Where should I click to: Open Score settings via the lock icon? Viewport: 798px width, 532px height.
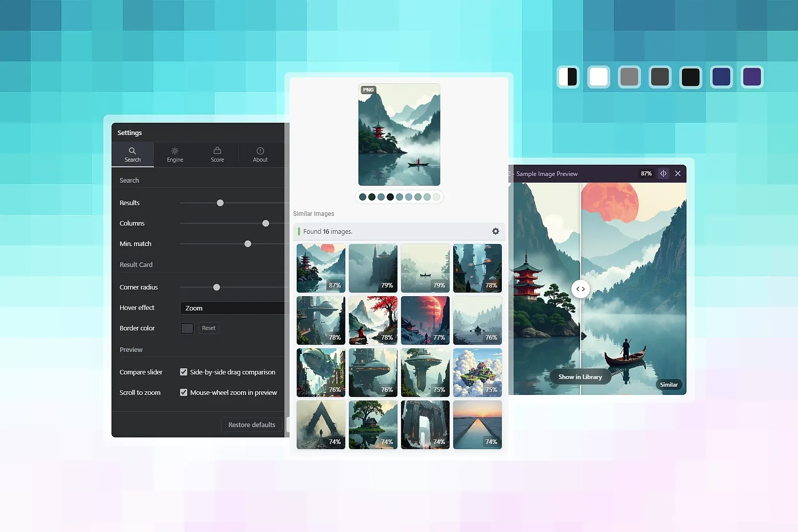coord(217,150)
